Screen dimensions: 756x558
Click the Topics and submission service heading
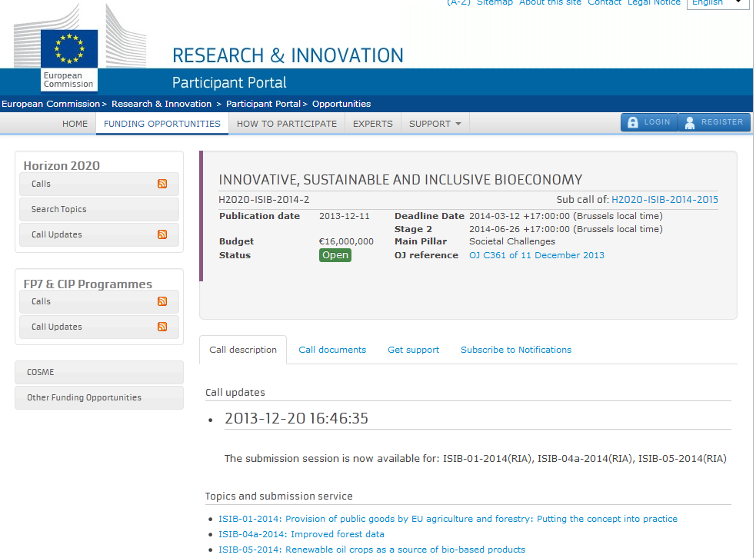[278, 496]
